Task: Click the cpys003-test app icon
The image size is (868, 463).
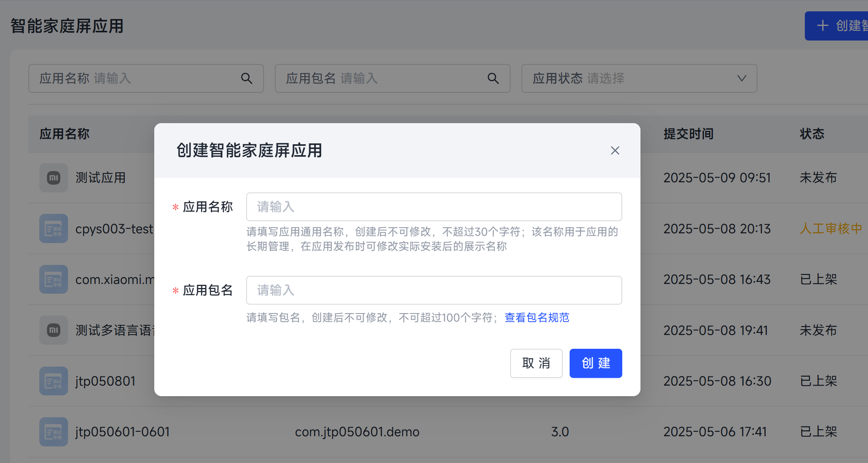Action: (53, 229)
